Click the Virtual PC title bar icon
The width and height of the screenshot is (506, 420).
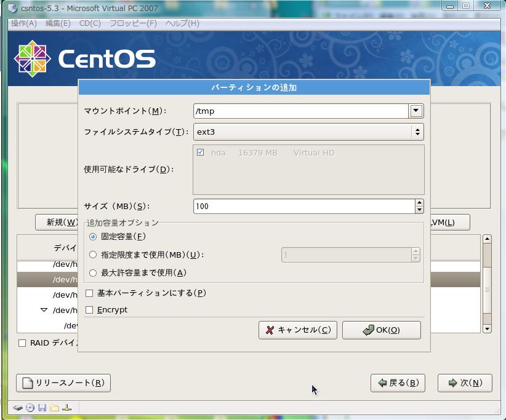click(x=12, y=8)
